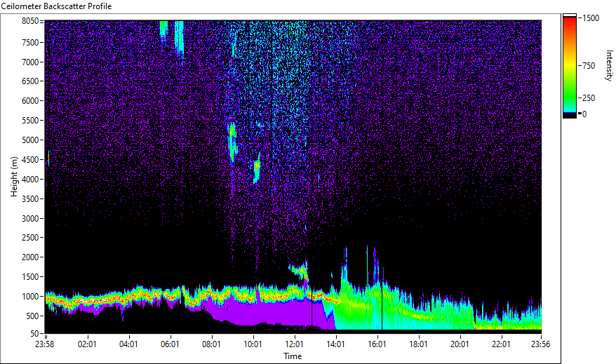The height and width of the screenshot is (364, 616).
Task: Click the 04:01 time tick label
Action: pyautogui.click(x=128, y=344)
